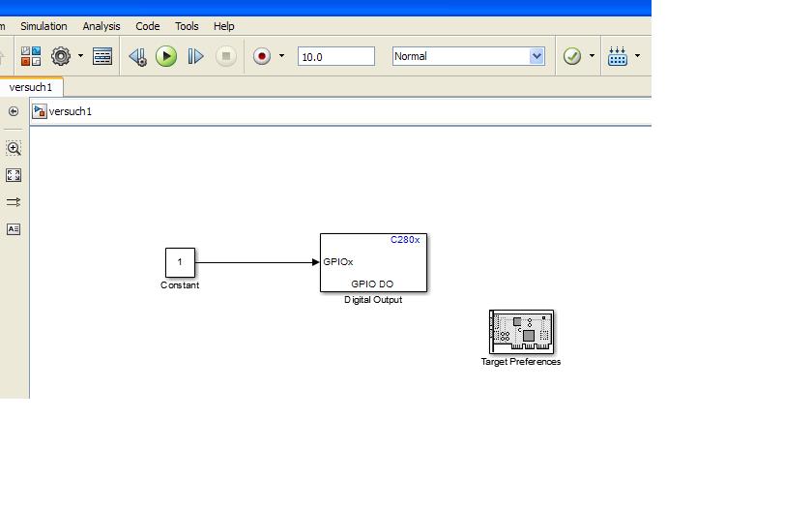Viewport: 812px width, 508px height.
Task: Click the Step Back button
Action: pos(137,56)
